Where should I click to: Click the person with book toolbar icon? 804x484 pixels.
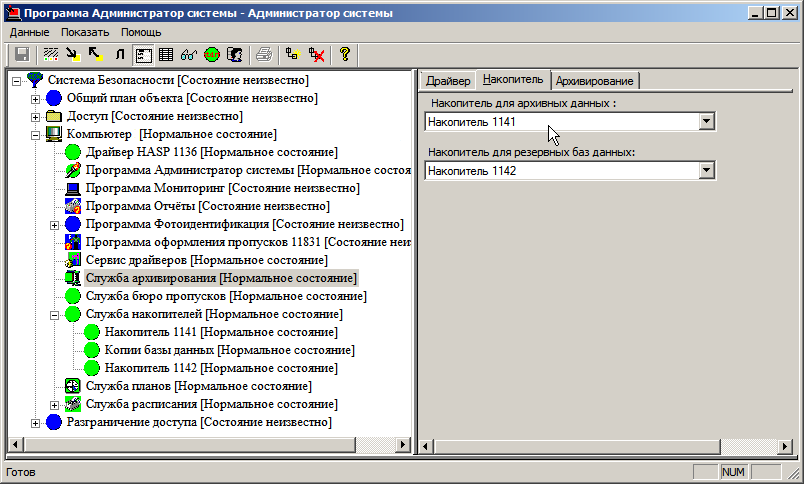[x=235, y=55]
